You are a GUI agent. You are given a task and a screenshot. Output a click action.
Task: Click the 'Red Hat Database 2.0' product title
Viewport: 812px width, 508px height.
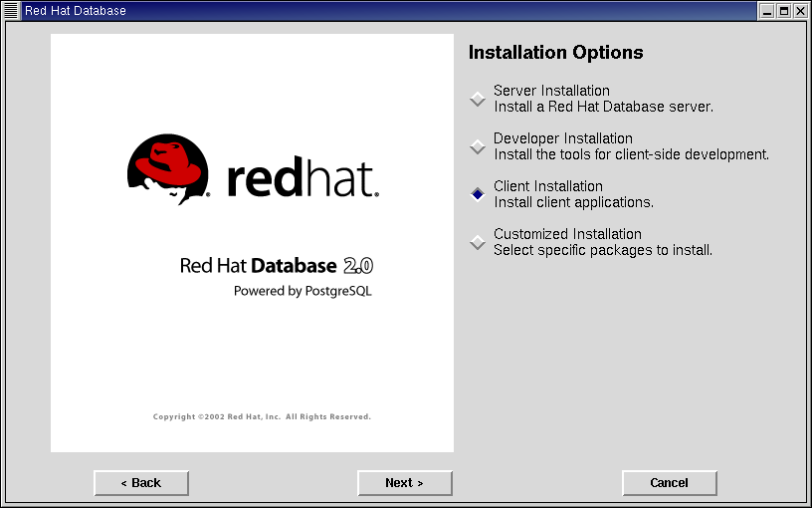(x=277, y=266)
